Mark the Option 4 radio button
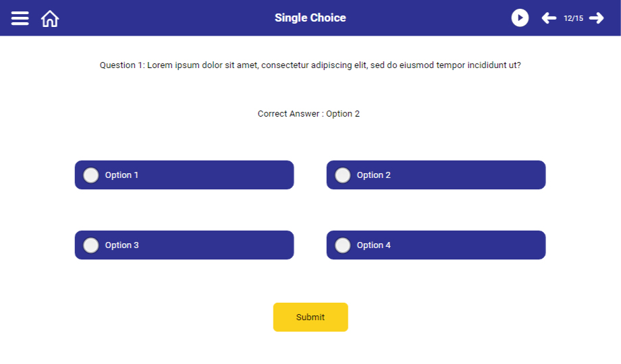This screenshot has height=364, width=621. coord(343,245)
